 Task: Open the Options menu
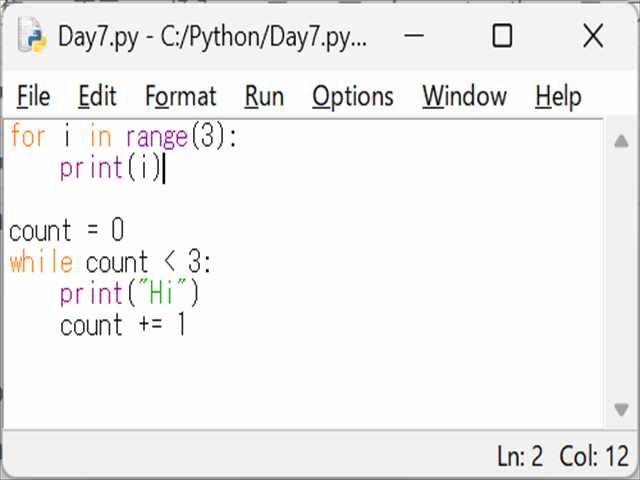click(x=353, y=97)
